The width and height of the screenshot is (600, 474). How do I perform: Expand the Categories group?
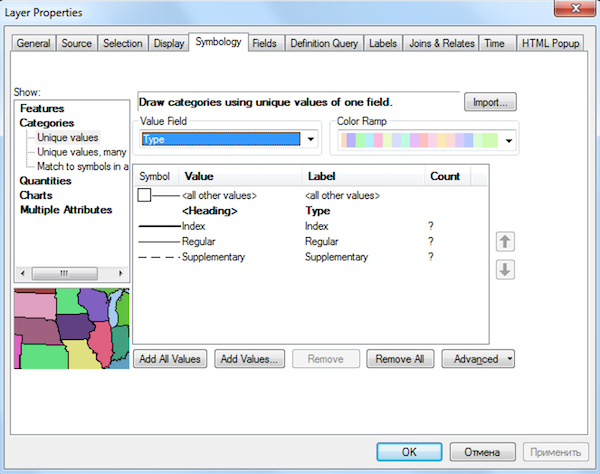[47, 123]
